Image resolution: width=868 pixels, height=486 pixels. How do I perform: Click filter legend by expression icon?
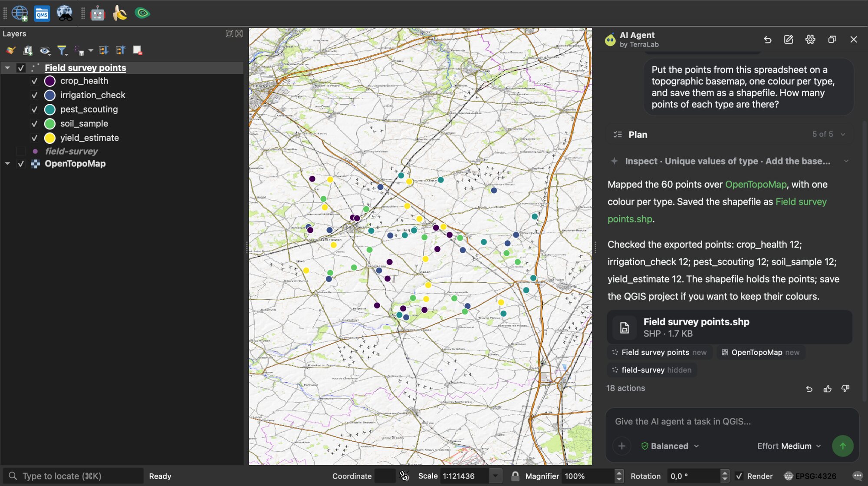pos(79,51)
